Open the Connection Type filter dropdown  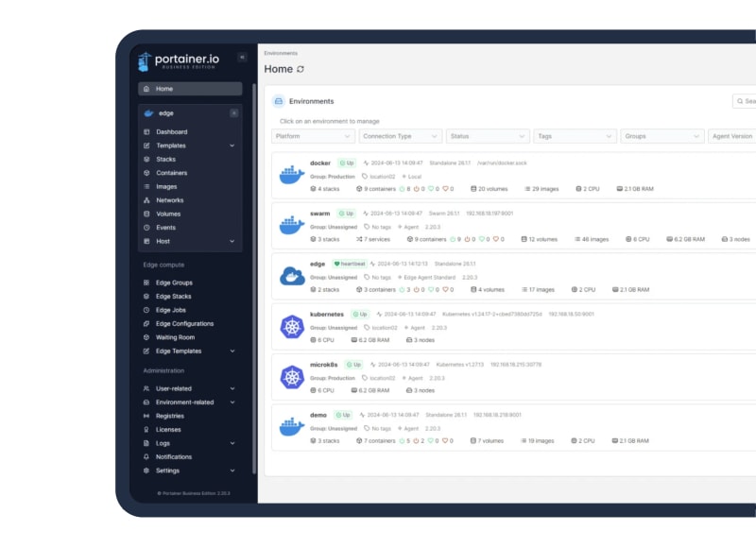coord(400,136)
